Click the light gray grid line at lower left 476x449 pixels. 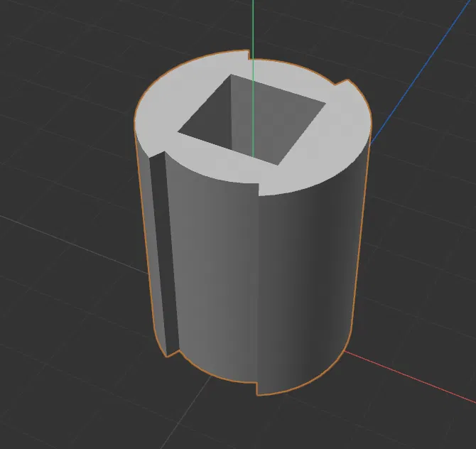[x=73, y=244]
